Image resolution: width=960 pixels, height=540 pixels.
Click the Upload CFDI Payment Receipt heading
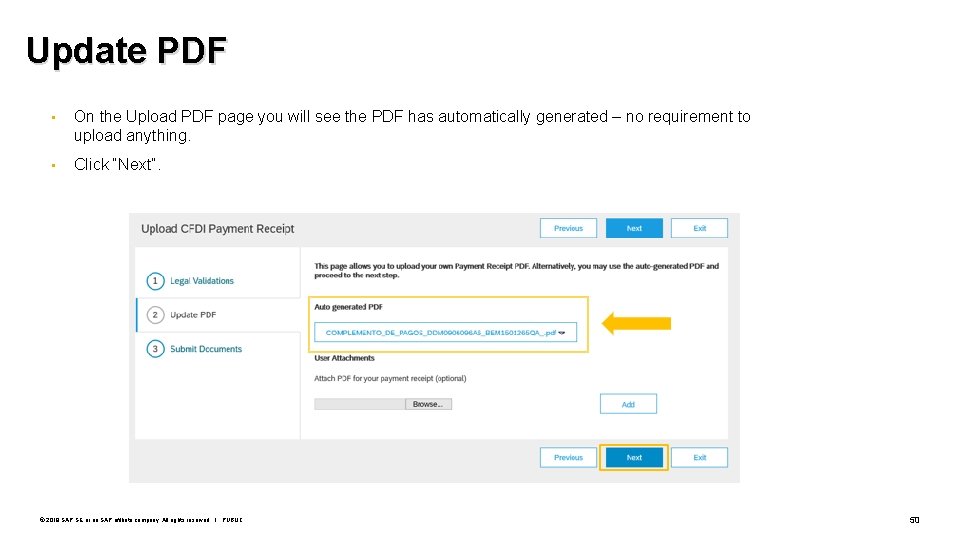pos(218,229)
